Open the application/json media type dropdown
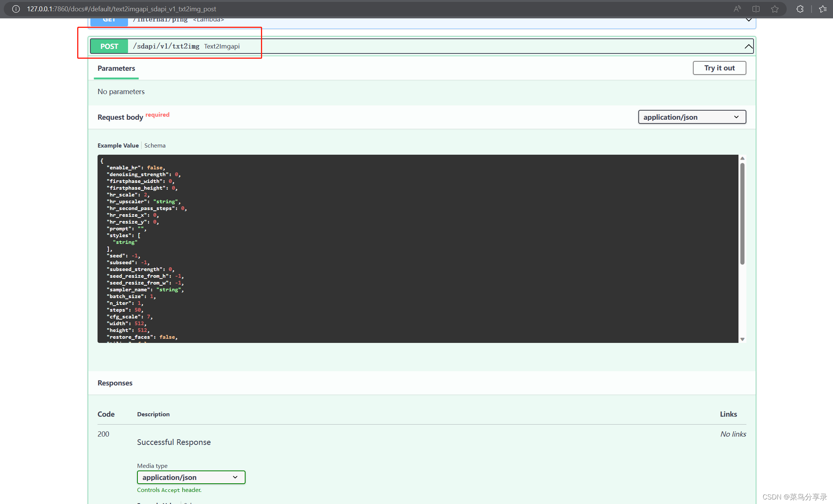The width and height of the screenshot is (833, 504). [191, 477]
